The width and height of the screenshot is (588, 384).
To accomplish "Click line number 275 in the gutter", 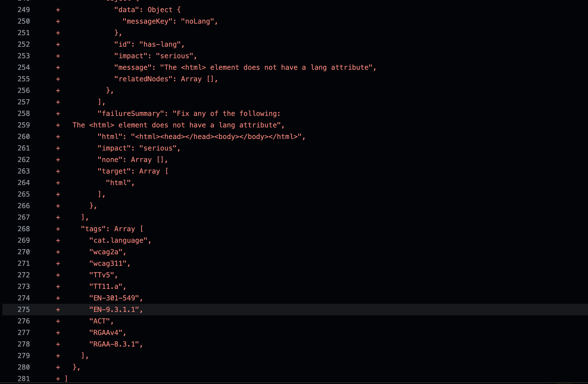I will coord(24,310).
